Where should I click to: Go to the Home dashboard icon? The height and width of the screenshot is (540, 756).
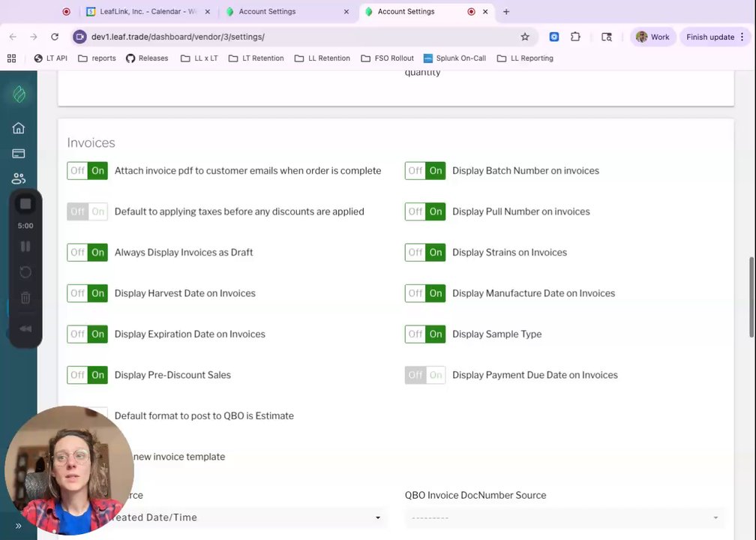[x=18, y=127]
